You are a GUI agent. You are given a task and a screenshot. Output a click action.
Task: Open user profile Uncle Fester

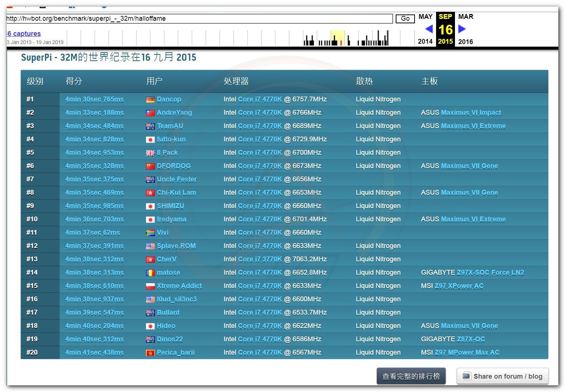[177, 179]
